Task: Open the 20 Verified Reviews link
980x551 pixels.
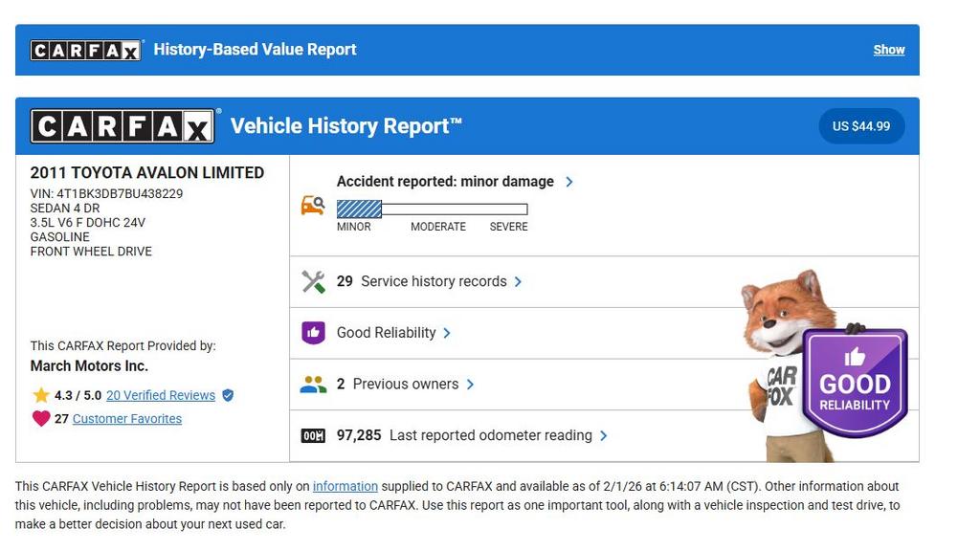Action: coord(161,395)
